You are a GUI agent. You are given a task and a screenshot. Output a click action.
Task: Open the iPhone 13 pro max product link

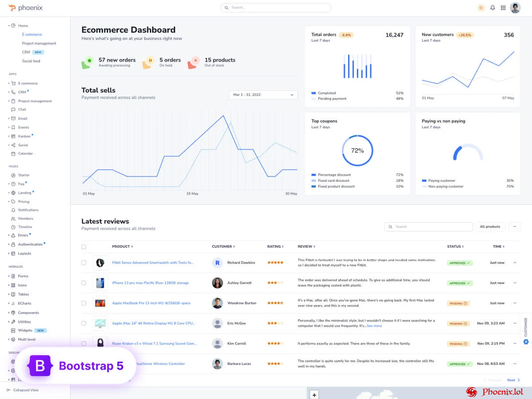pyautogui.click(x=150, y=283)
